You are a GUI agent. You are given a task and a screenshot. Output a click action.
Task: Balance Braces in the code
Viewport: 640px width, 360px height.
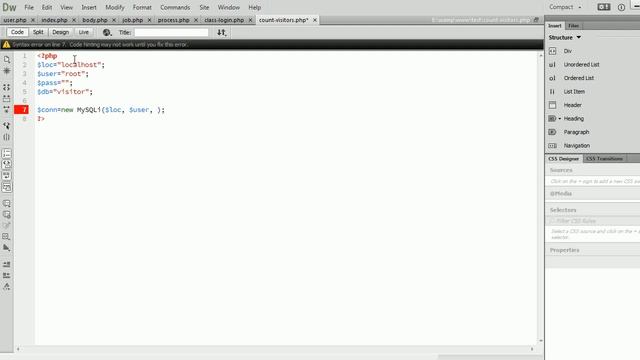coord(7,137)
